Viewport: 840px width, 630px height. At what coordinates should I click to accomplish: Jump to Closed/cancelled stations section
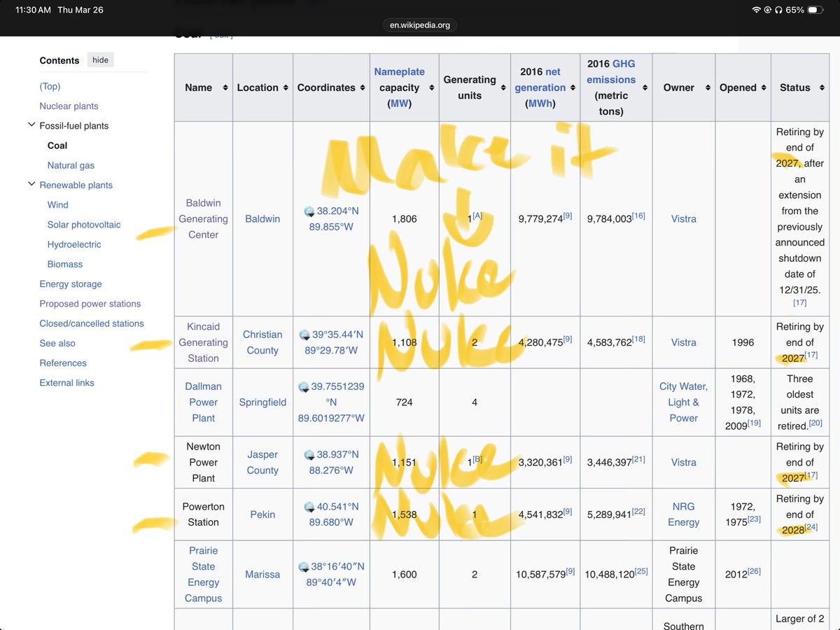pos(92,323)
